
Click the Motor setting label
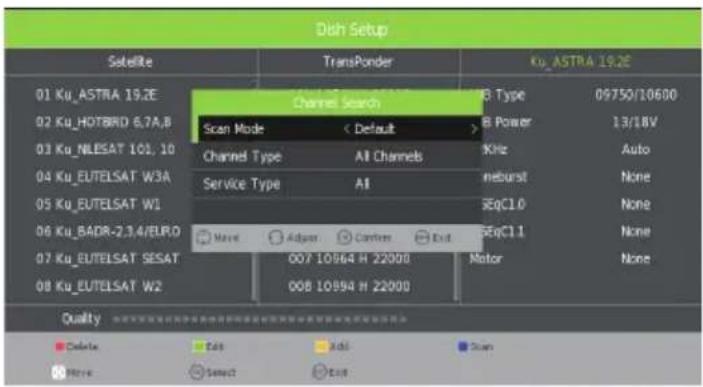(486, 259)
